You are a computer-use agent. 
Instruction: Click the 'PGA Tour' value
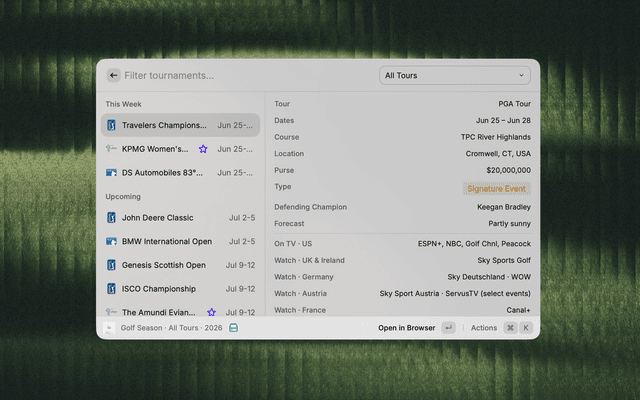(514, 104)
